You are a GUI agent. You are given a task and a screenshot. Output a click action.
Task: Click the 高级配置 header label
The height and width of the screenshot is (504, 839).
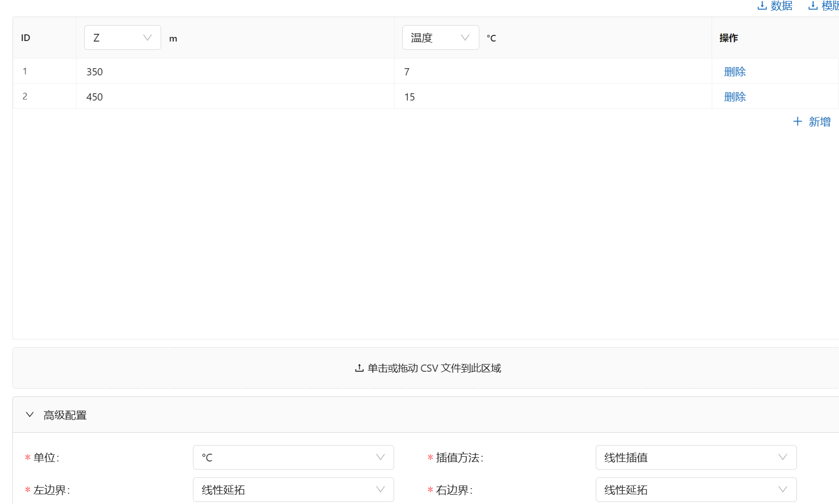point(65,415)
